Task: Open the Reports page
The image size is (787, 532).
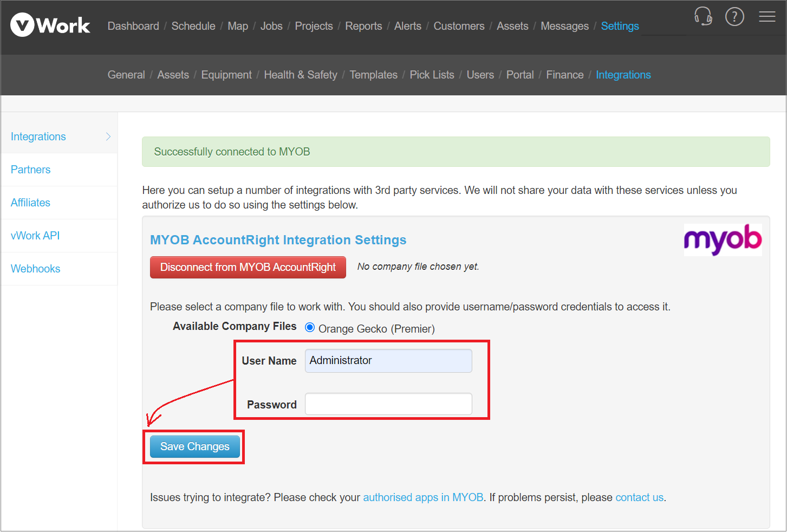Action: [363, 26]
